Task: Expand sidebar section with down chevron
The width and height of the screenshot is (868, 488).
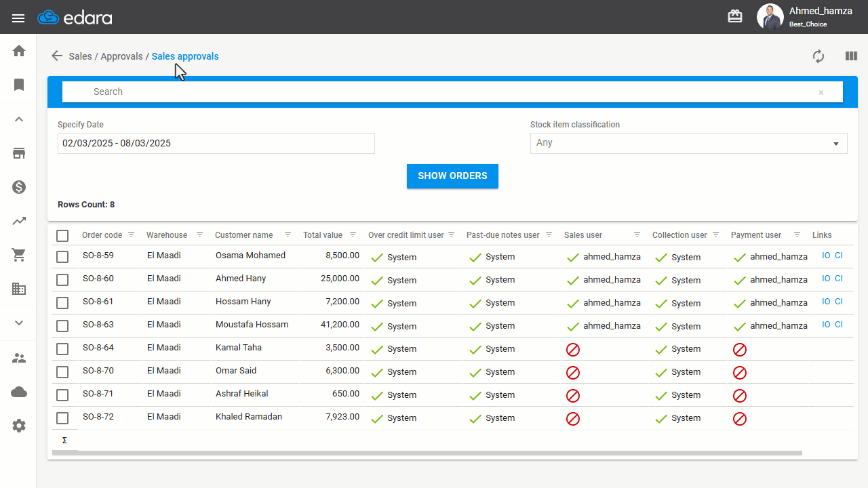Action: coord(19,323)
